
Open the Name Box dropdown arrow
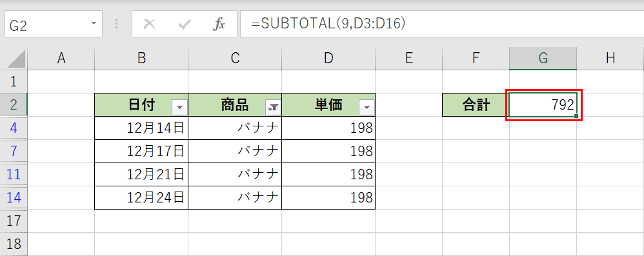tap(94, 23)
